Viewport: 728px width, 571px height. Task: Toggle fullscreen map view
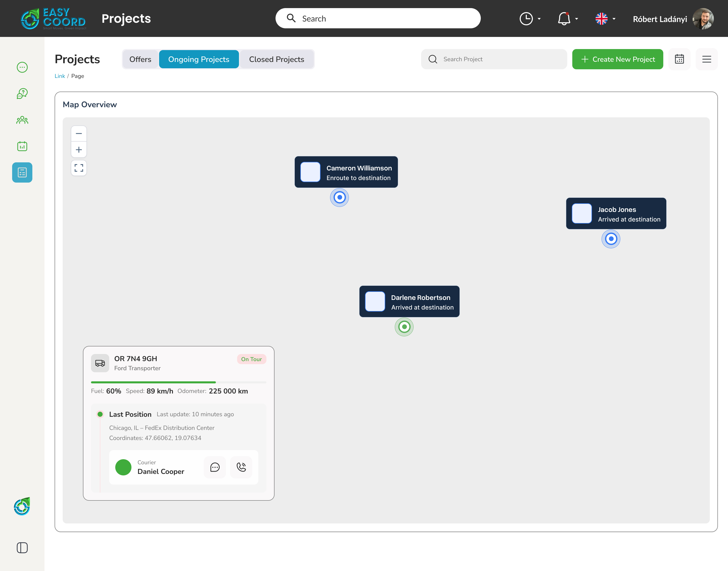point(79,168)
